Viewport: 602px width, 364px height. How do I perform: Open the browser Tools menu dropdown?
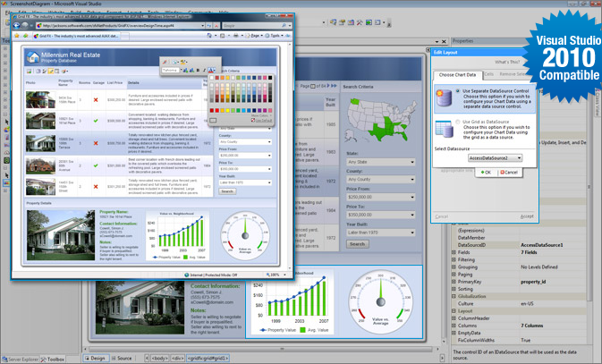click(275, 36)
